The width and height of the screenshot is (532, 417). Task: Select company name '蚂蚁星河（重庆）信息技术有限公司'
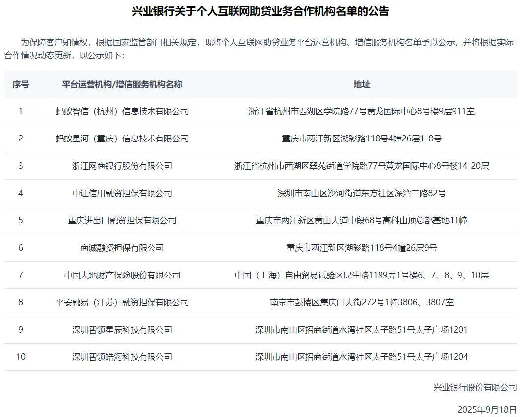coord(122,139)
